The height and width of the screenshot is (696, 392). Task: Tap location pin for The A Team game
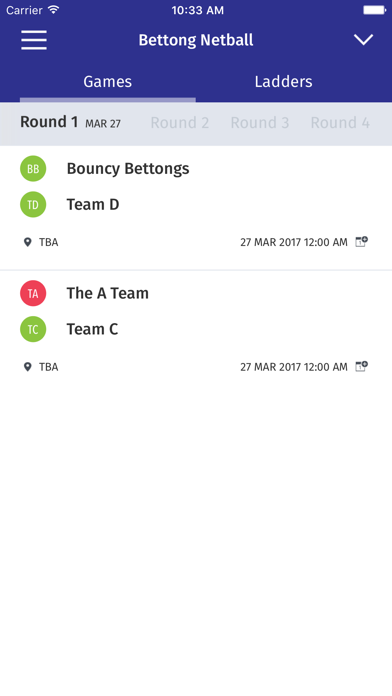(28, 367)
